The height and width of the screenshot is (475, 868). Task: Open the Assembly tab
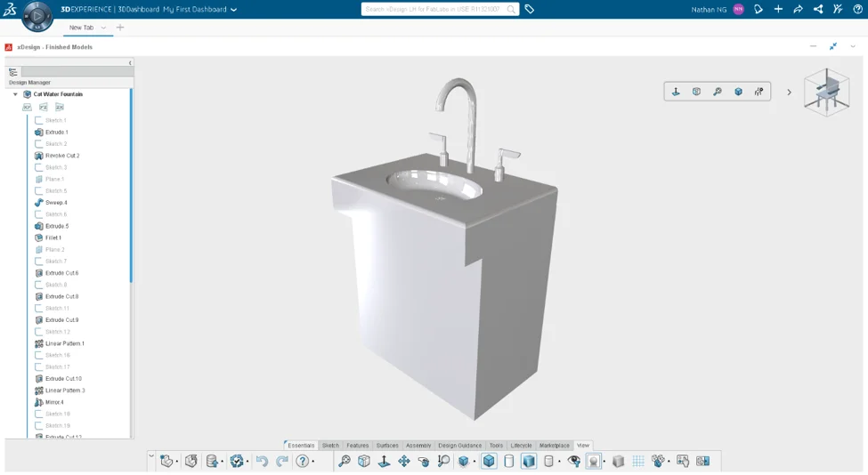pos(418,446)
